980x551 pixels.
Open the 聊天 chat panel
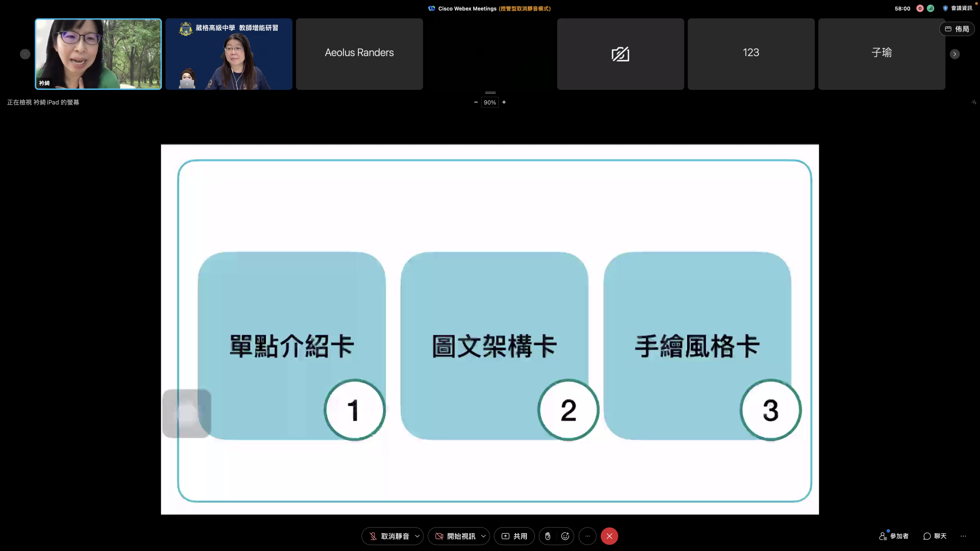[x=935, y=536]
